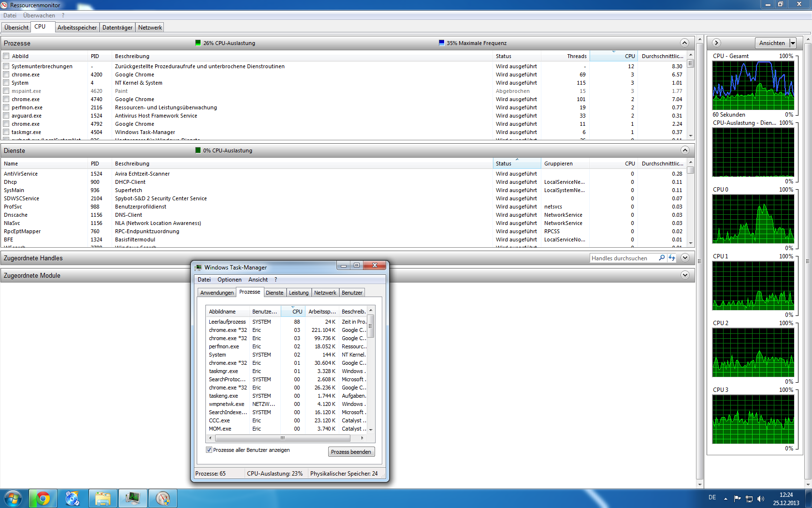The height and width of the screenshot is (508, 812).
Task: Click the network tray icon
Action: [x=749, y=498]
